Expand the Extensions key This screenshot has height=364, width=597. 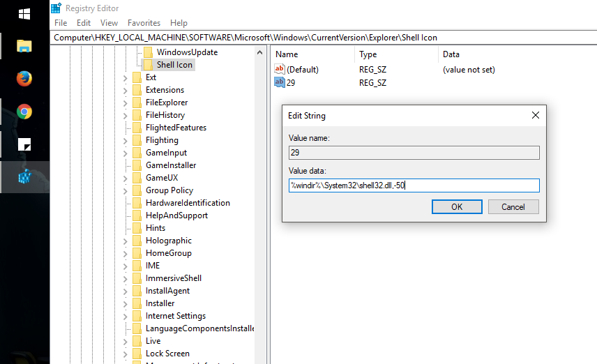(x=126, y=91)
